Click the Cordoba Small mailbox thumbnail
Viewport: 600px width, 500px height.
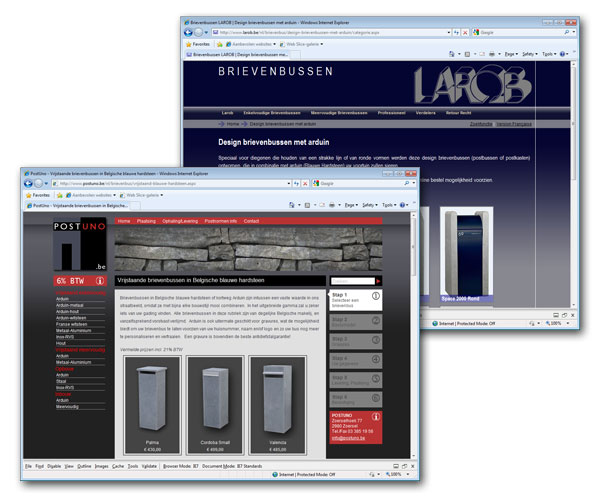(x=215, y=405)
